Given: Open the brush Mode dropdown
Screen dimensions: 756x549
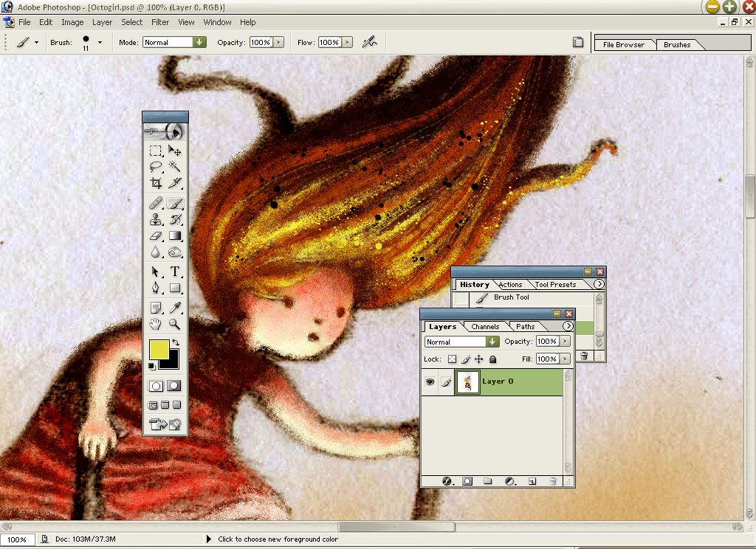Looking at the screenshot, I should coord(199,42).
